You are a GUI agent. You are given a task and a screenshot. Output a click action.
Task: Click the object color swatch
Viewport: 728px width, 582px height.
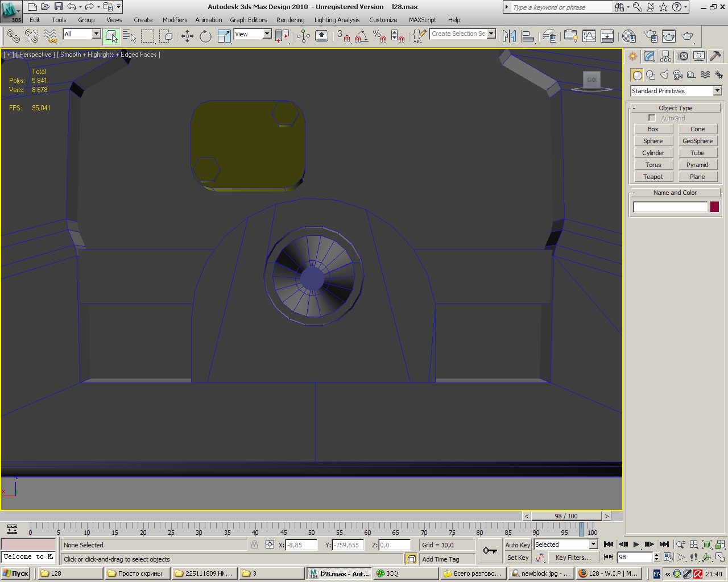(714, 207)
